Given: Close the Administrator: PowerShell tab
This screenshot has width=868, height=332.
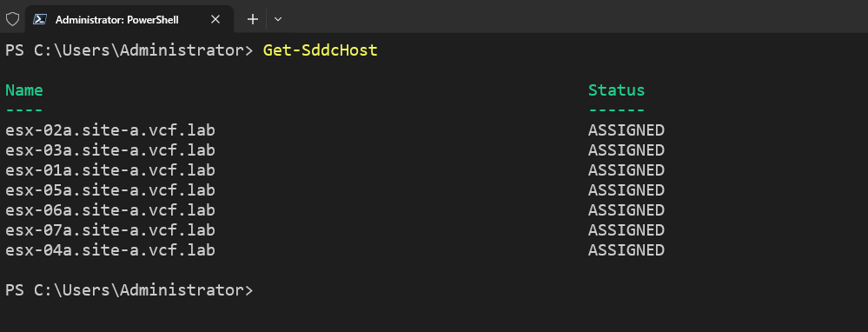Looking at the screenshot, I should tap(215, 19).
